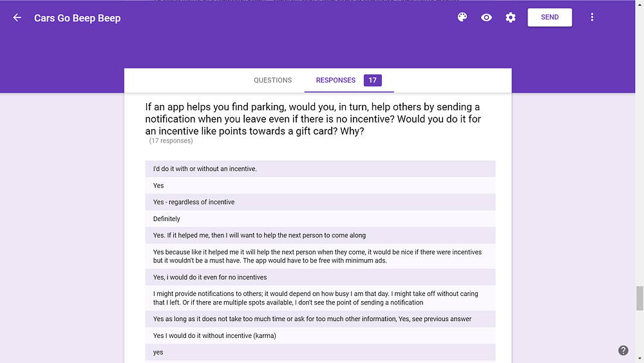
Task: Go back using the left arrow icon
Action: [x=17, y=17]
